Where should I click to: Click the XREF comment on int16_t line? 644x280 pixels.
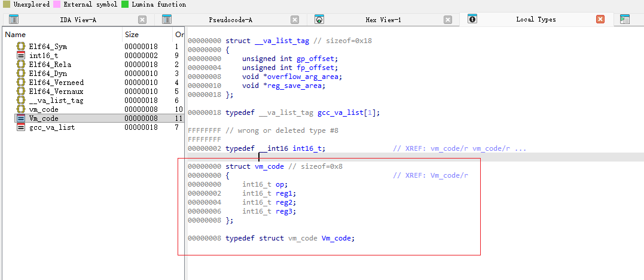pyautogui.click(x=460, y=148)
